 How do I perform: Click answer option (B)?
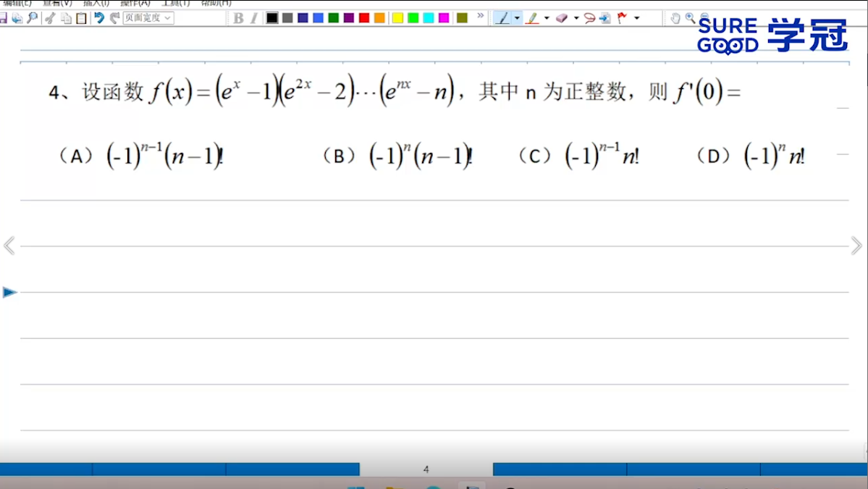(x=397, y=156)
